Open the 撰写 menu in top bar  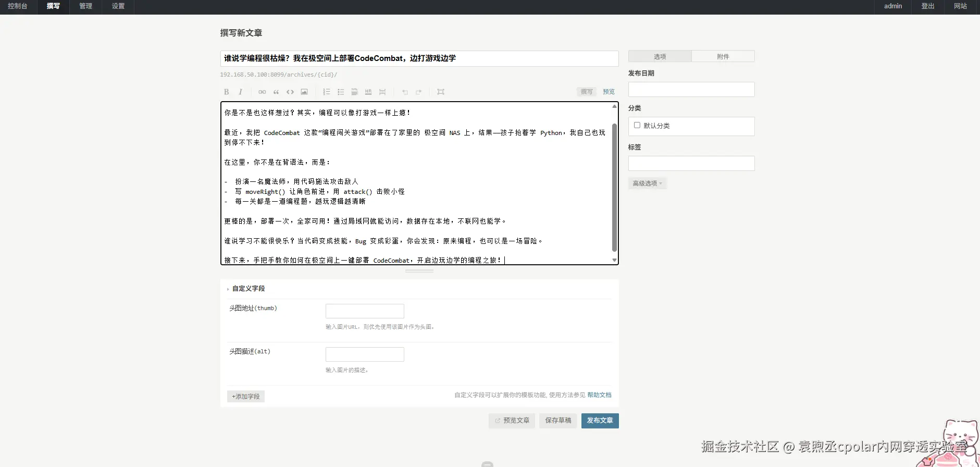tap(53, 6)
